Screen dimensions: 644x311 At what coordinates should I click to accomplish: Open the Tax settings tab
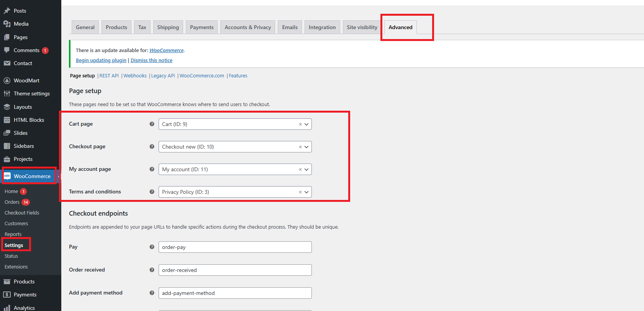pos(142,27)
